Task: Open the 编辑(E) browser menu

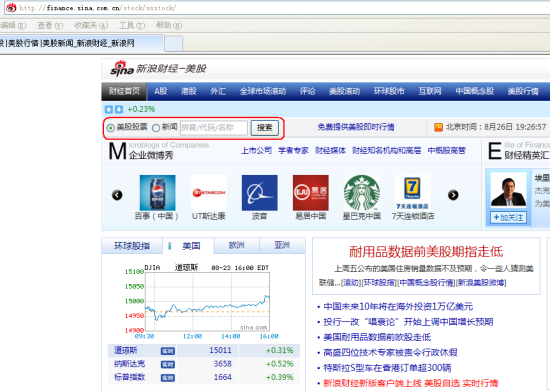Action: point(13,25)
